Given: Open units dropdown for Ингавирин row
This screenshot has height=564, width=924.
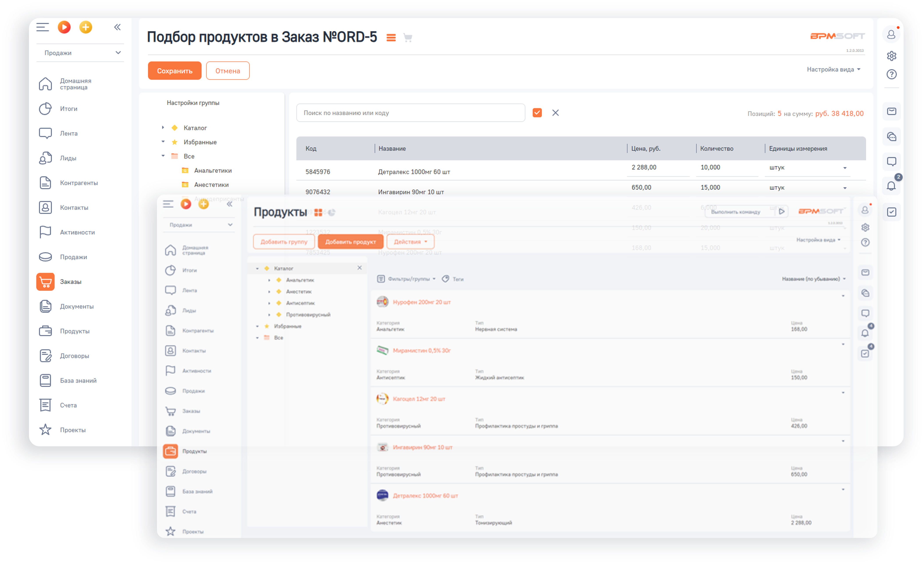Looking at the screenshot, I should tap(845, 188).
